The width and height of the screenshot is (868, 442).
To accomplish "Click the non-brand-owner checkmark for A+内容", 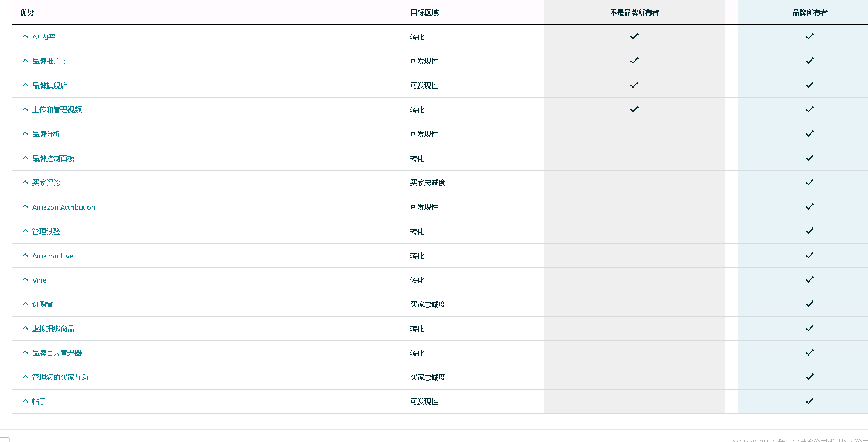I will tap(634, 36).
